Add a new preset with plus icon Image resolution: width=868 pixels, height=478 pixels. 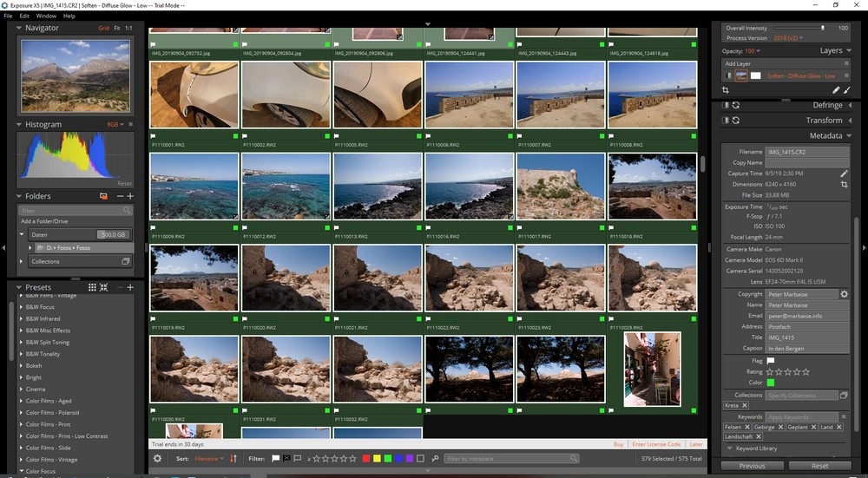[130, 287]
